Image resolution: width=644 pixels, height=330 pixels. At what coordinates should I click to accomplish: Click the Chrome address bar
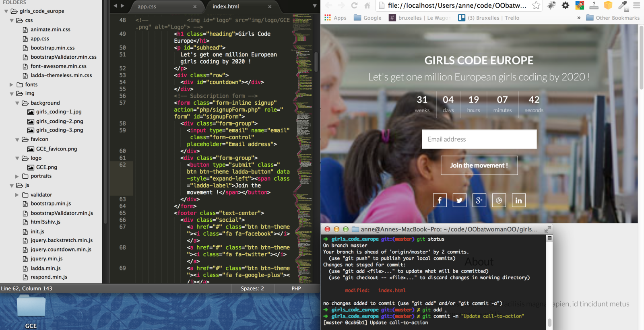tap(457, 5)
